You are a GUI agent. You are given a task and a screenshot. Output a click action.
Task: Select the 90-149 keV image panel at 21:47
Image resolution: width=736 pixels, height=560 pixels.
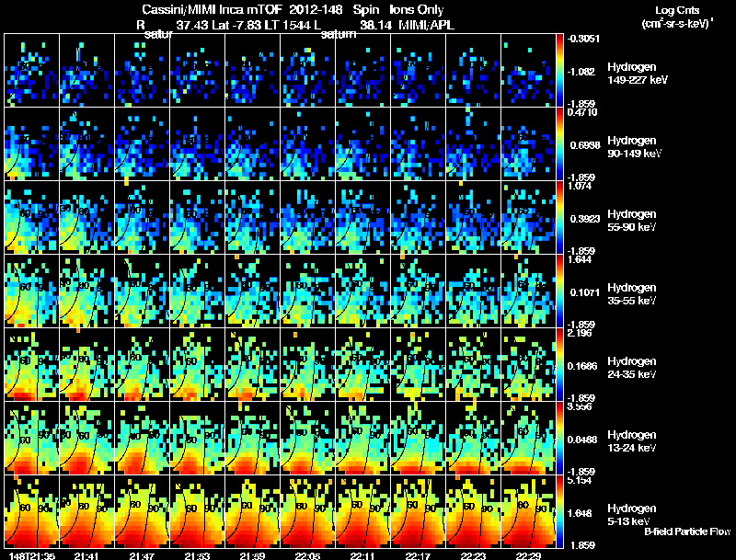143,144
